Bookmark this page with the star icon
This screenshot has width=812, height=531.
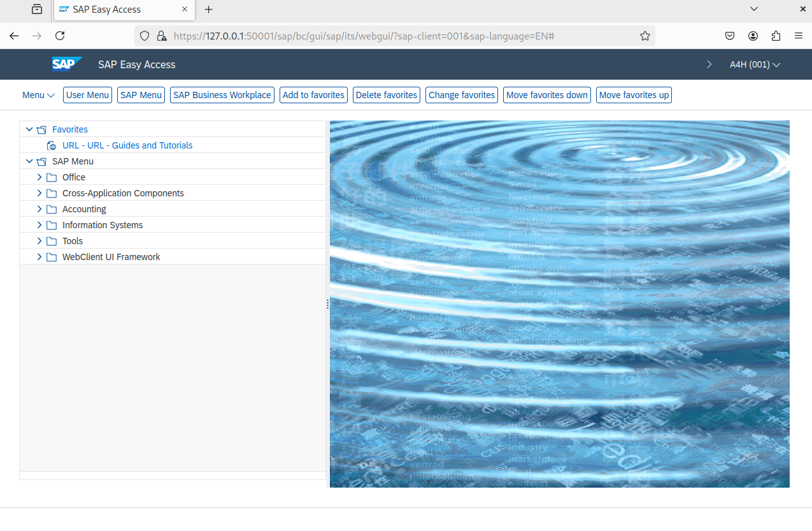[645, 36]
